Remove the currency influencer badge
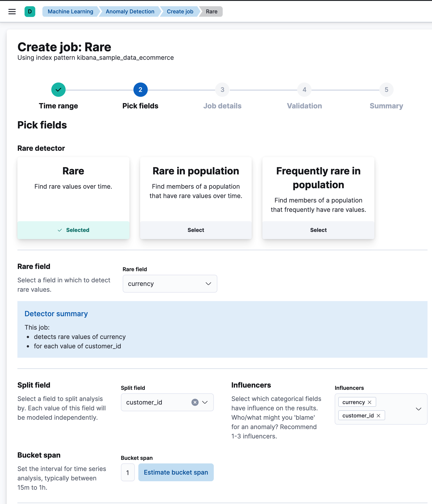Screen dimensions: 432x504 click(370, 402)
